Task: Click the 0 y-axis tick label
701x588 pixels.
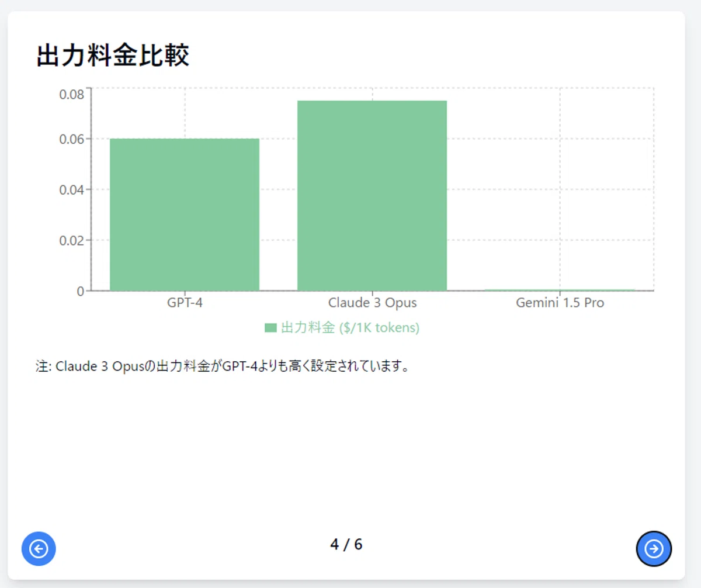Action: point(81,291)
